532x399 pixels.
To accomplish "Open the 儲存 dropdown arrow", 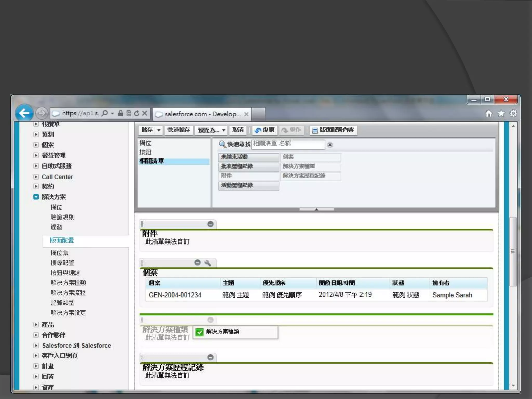I will point(159,130).
